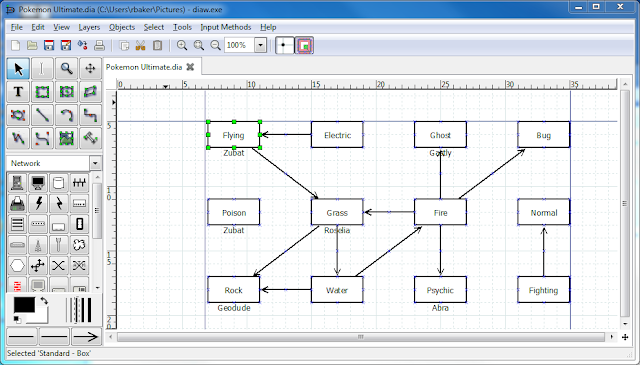Select the Fire box in diagram
Screen dimensions: 640x365
[440, 212]
